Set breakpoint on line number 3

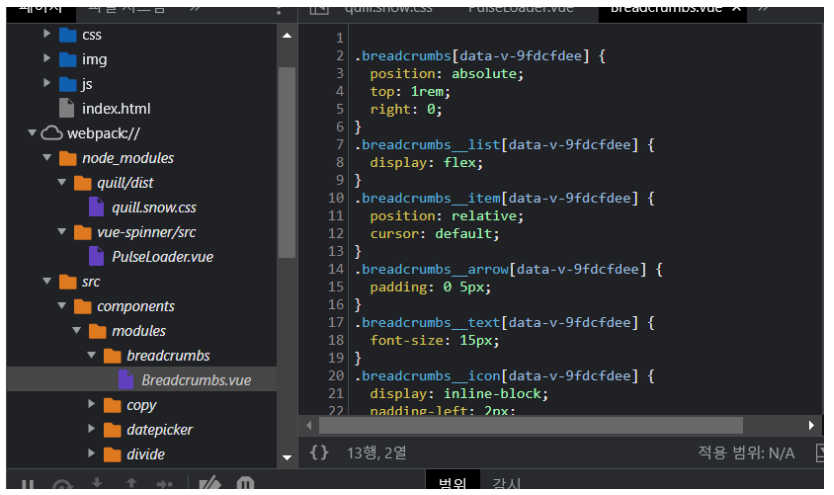point(339,73)
